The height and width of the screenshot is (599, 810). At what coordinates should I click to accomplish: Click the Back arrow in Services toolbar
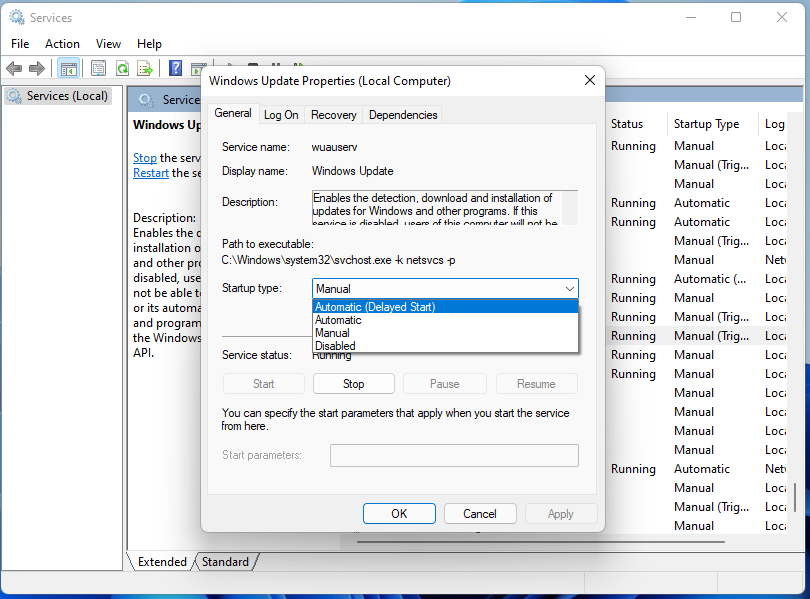(x=14, y=68)
